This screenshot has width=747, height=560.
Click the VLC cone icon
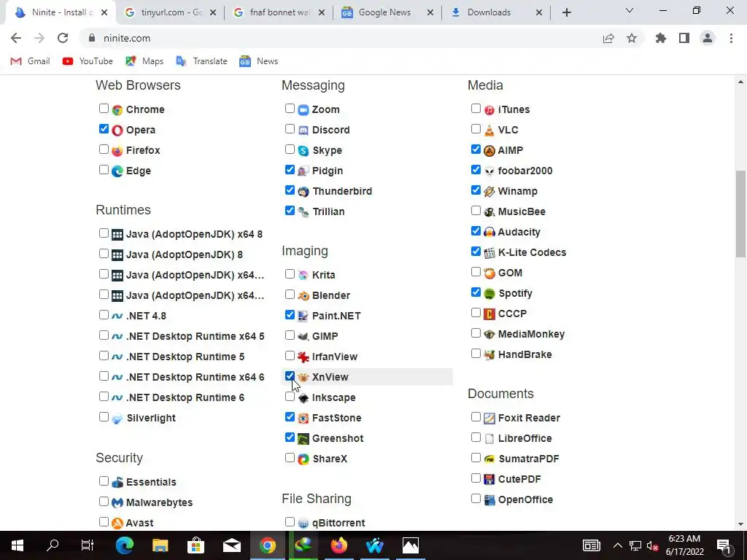pos(489,131)
